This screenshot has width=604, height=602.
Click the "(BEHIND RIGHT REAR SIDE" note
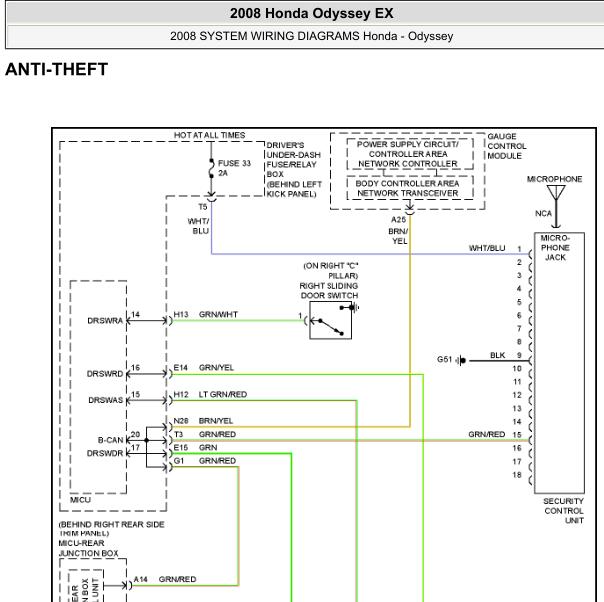point(111,525)
